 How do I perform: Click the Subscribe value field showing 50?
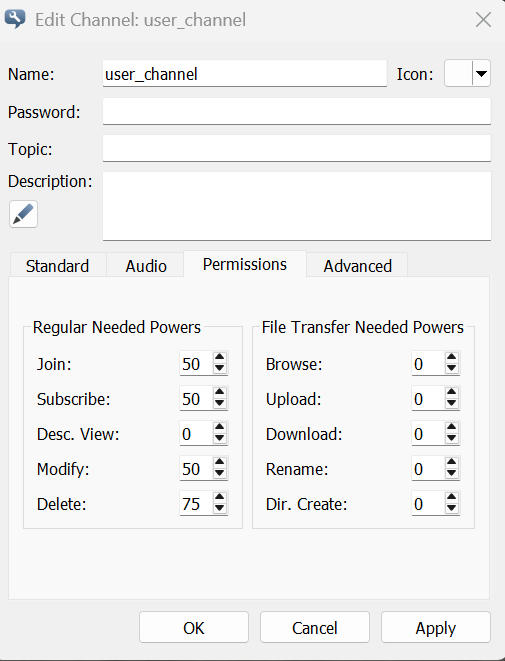[x=196, y=398]
